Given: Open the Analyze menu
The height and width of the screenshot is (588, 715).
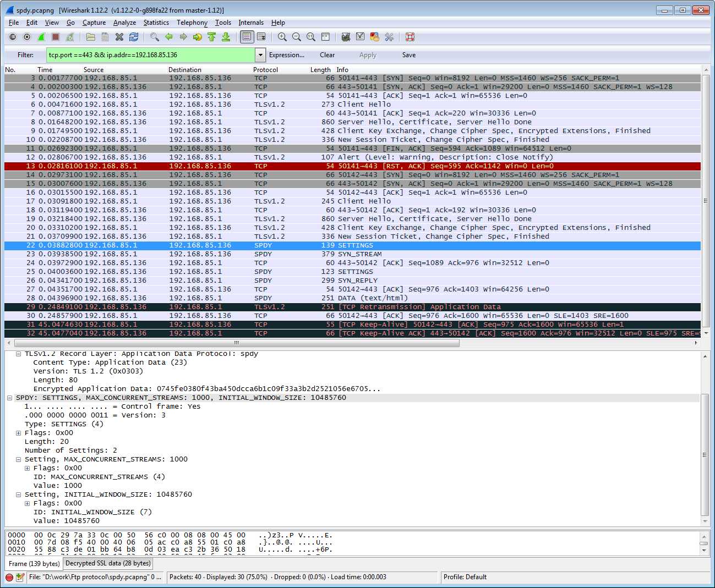Looking at the screenshot, I should [124, 23].
